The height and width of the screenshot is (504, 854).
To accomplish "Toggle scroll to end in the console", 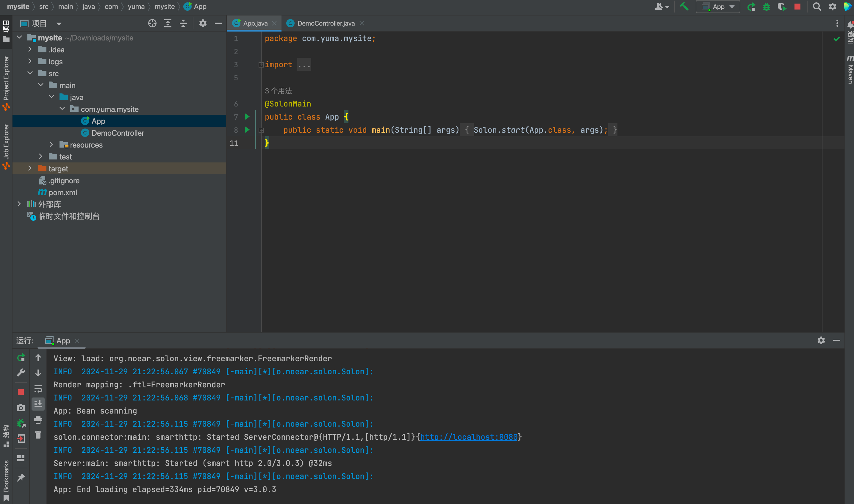I will (38, 403).
